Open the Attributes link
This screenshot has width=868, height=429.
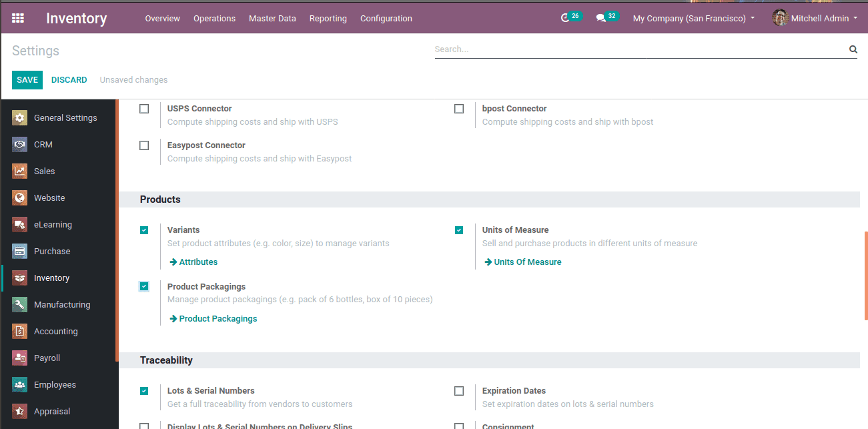click(193, 262)
